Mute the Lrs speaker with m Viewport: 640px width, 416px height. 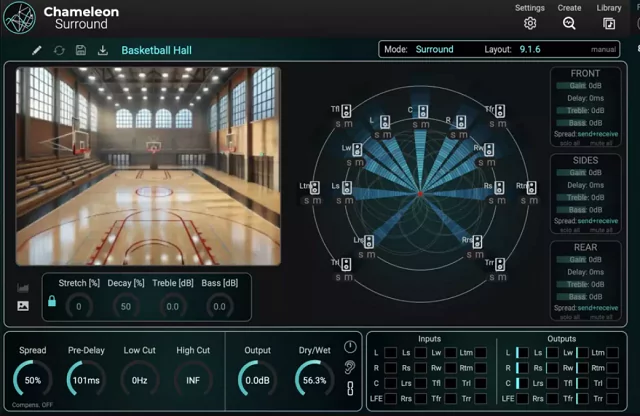pos(371,255)
